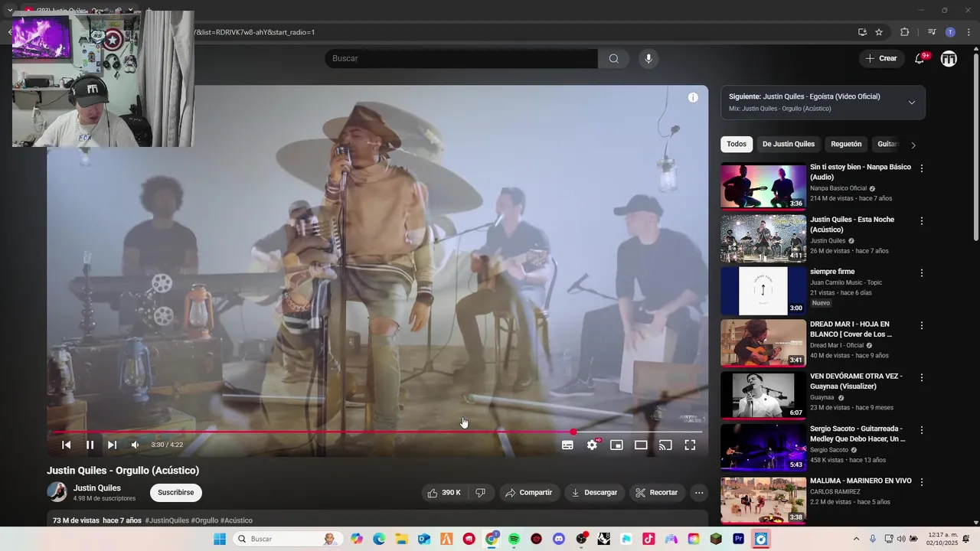Viewport: 980px width, 551px height.
Task: Open options for Sergio Sacoto Guitarreada
Action: pyautogui.click(x=922, y=430)
